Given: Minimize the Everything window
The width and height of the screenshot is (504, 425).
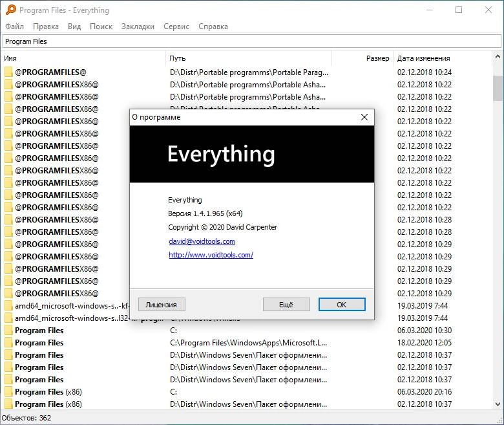Looking at the screenshot, I should pyautogui.click(x=430, y=10).
